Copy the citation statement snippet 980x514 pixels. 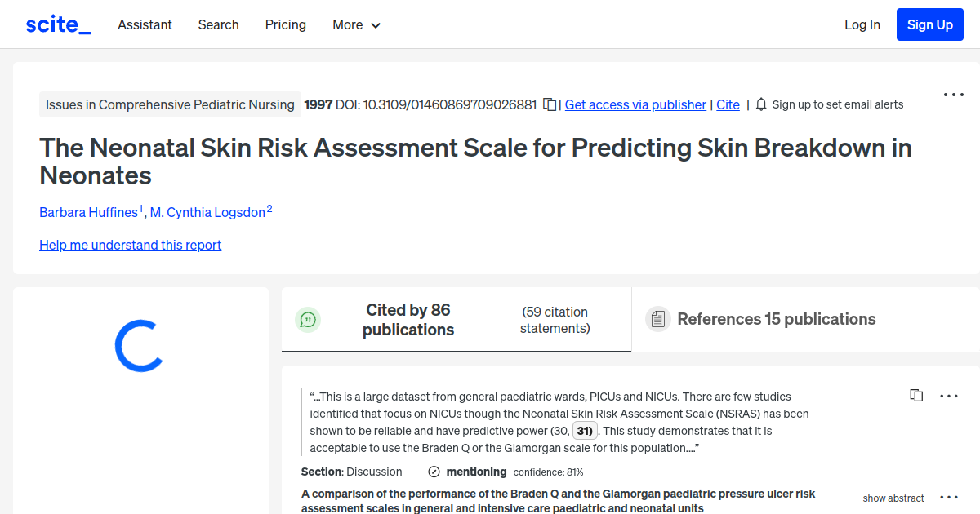point(916,395)
